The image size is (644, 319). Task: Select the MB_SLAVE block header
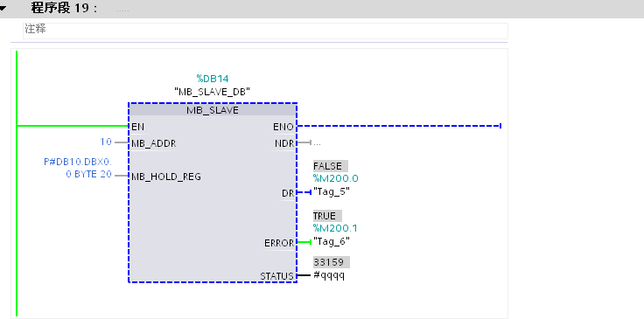[x=213, y=110]
